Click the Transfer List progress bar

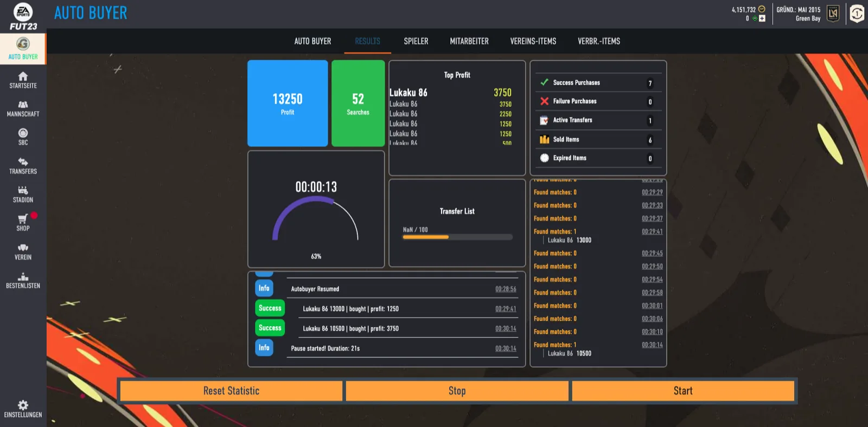point(457,237)
